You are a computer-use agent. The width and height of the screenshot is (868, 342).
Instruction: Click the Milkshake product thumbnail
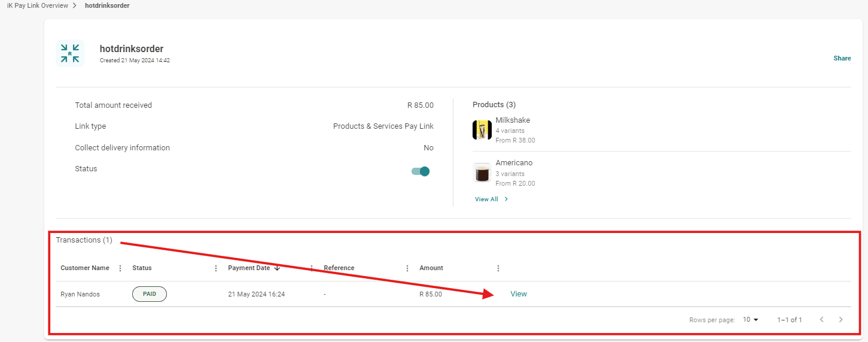pos(482,130)
